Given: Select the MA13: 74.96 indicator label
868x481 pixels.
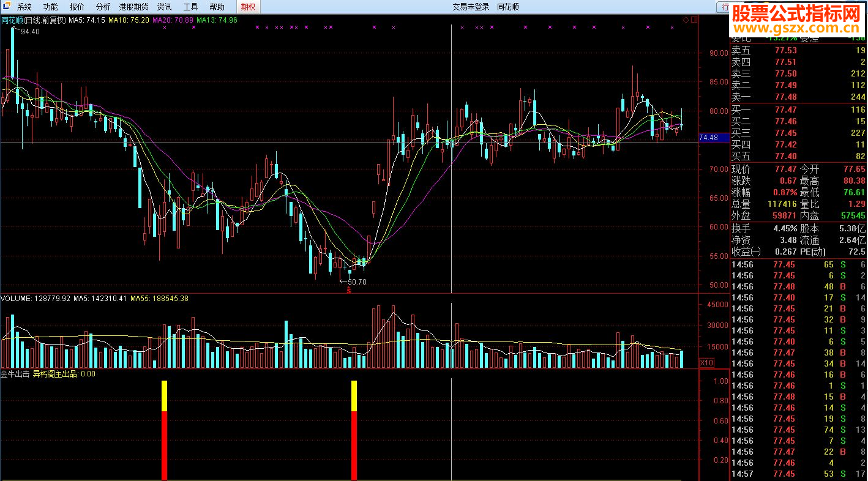Looking at the screenshot, I should click(x=217, y=20).
